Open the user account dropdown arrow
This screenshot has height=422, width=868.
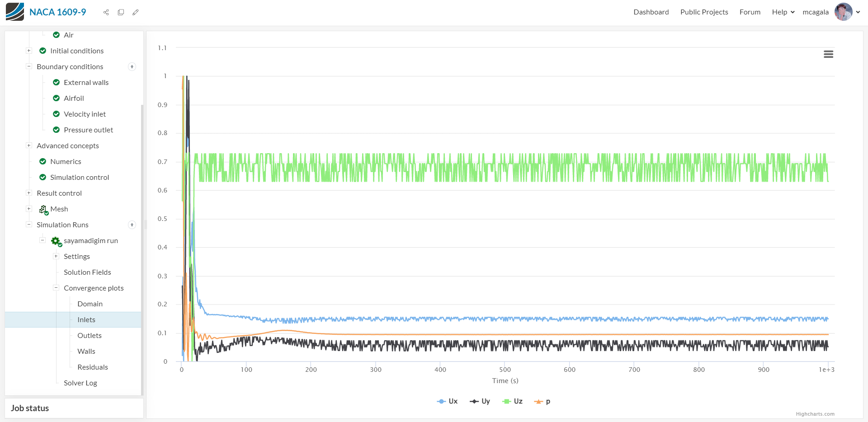[x=858, y=12]
